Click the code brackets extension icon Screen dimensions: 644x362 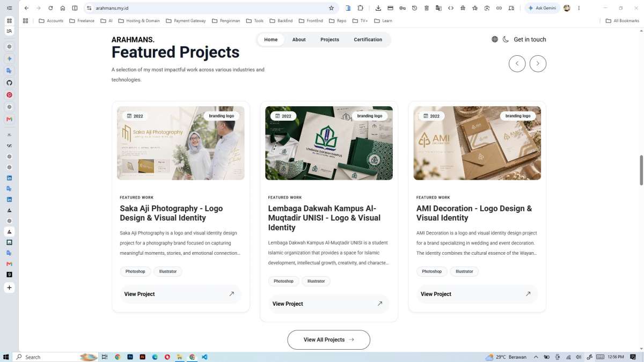pos(451,8)
